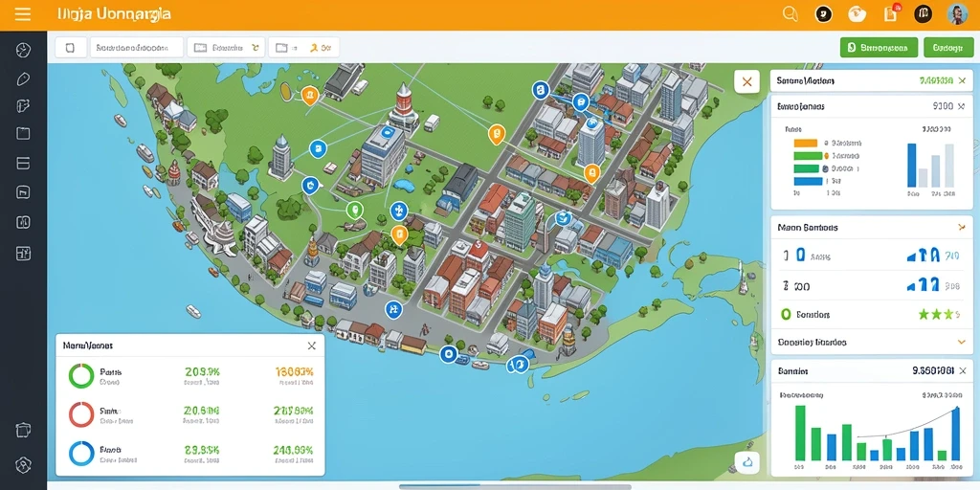Click the cloud icon button on map corner
Image resolution: width=980 pixels, height=490 pixels.
point(746,462)
